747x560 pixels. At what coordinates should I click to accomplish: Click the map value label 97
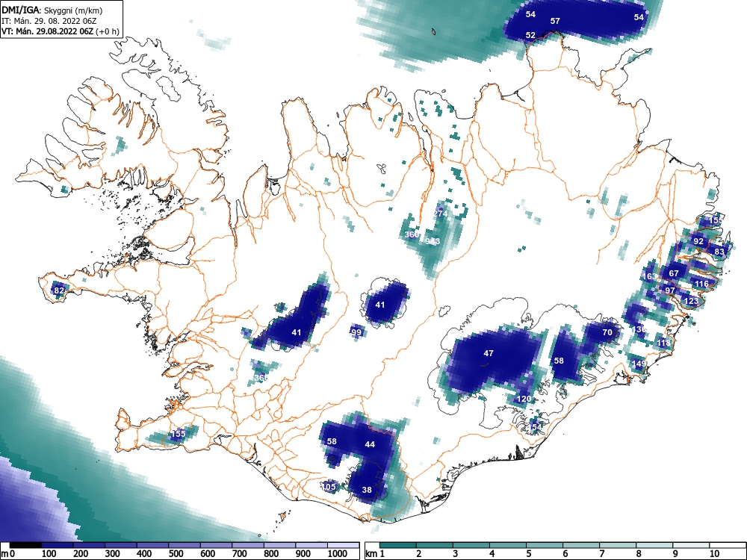pos(670,290)
